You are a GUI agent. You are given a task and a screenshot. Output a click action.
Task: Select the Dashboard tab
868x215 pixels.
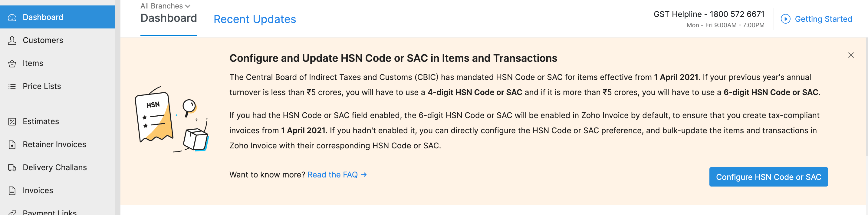point(169,18)
